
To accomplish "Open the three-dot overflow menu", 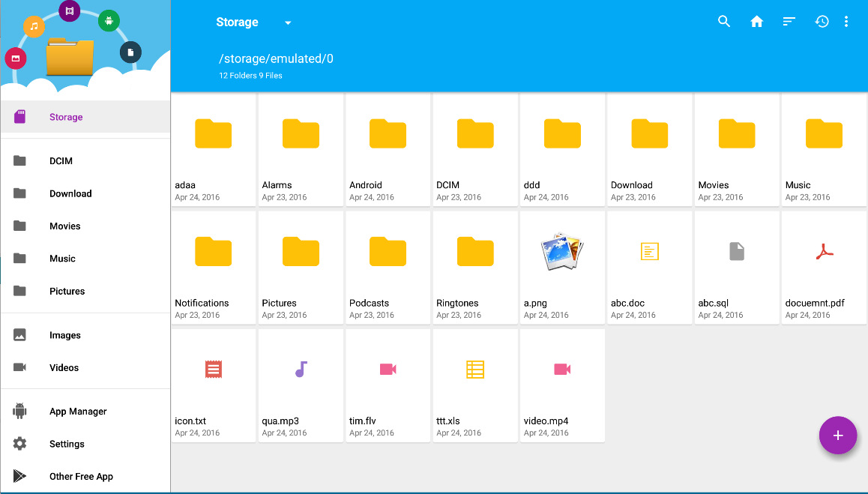I will (x=846, y=22).
